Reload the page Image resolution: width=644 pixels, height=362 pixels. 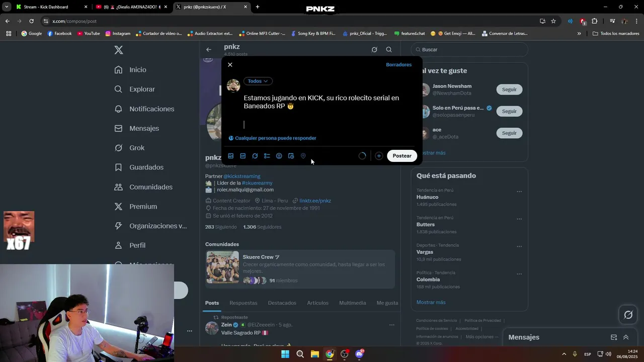point(31,21)
